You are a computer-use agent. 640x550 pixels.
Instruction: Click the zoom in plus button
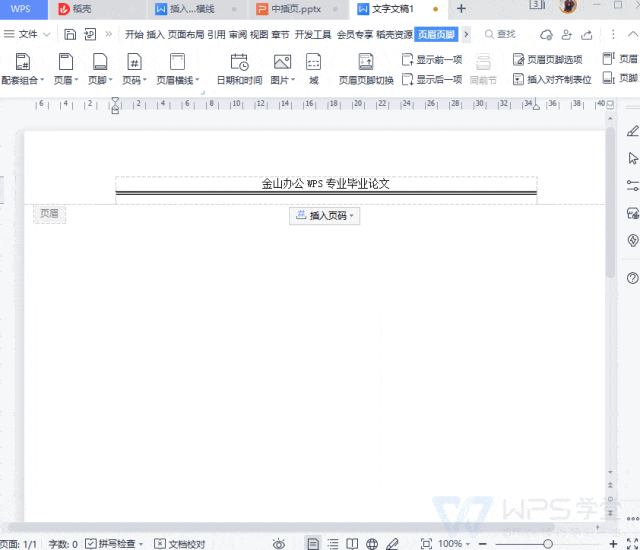(x=613, y=544)
